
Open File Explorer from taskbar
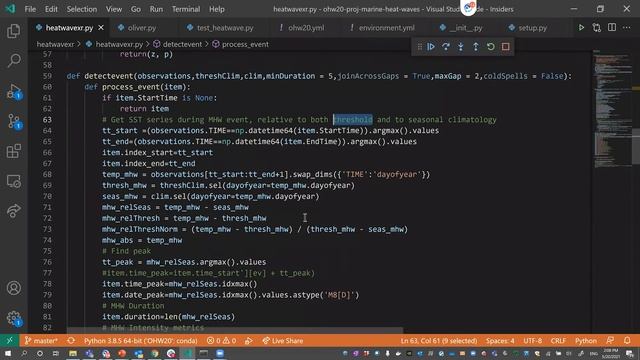pos(73,353)
